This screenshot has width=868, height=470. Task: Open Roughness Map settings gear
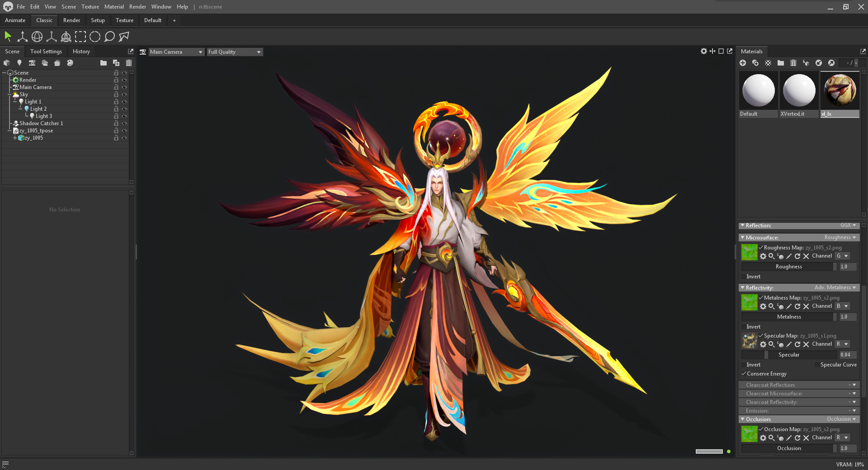763,256
